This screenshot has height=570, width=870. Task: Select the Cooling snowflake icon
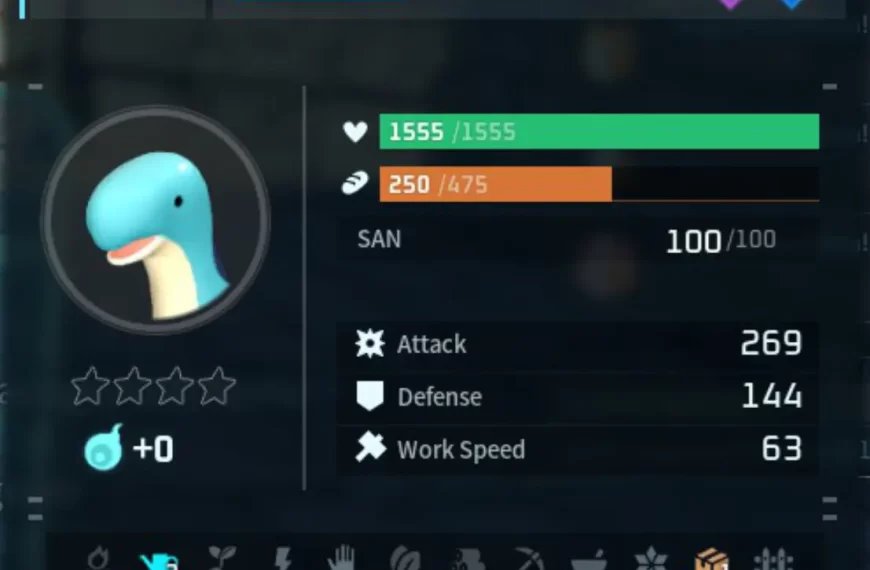651,558
